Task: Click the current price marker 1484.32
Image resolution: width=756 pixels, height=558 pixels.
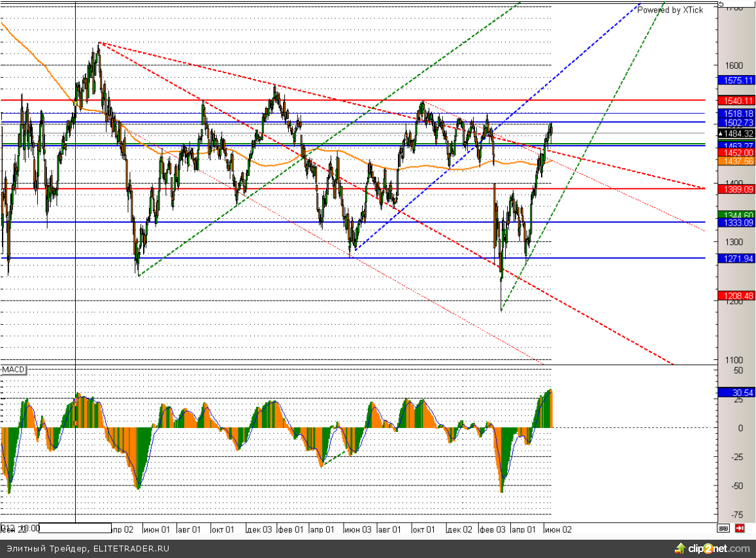Action: pos(736,133)
